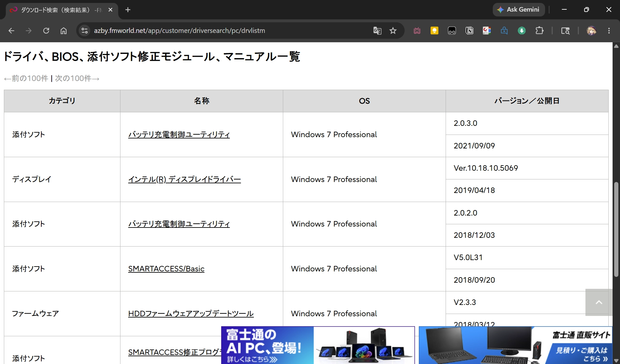Minimize the Chrome window
The height and width of the screenshot is (364, 620).
pos(564,10)
